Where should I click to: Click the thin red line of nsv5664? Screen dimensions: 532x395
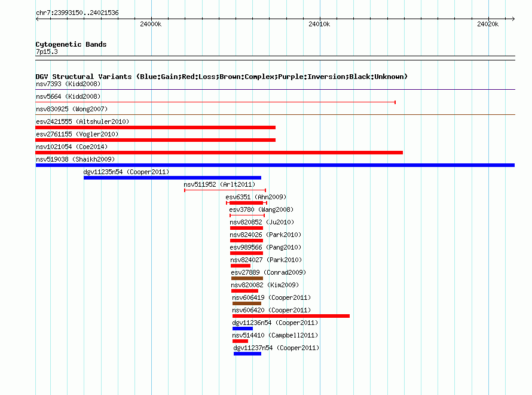[x=215, y=102]
